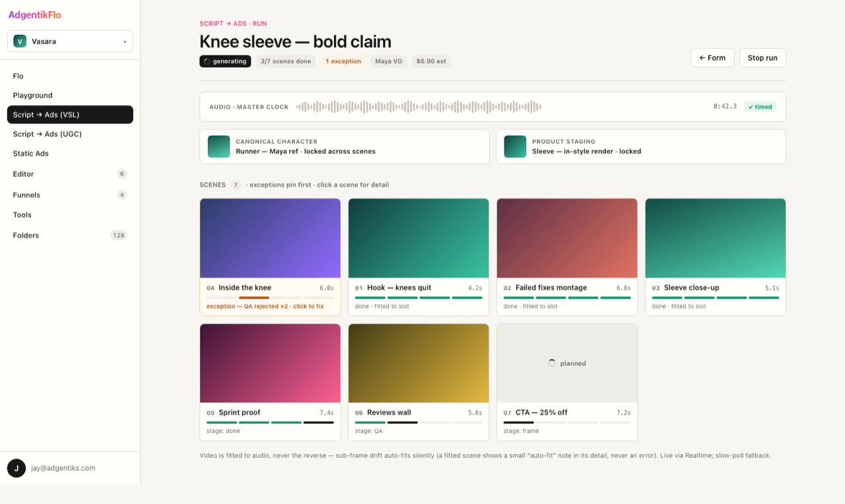Click the product staging Sleeve thumbnail

515,146
